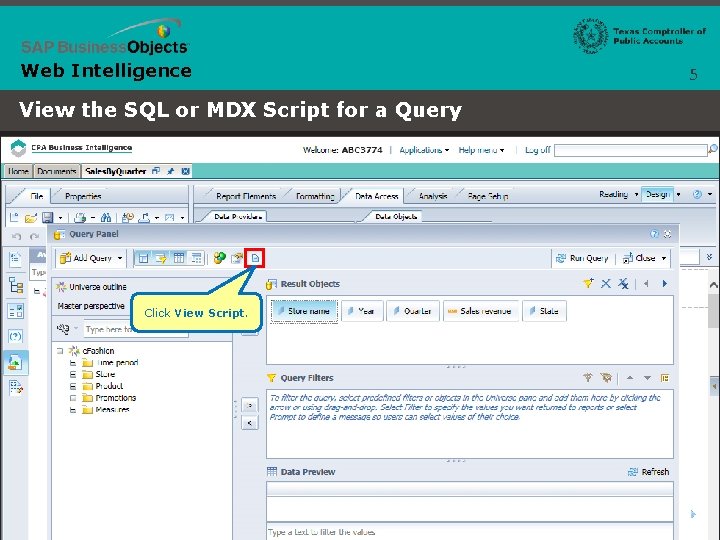Click Refresh in Data Preview
Screen dimensions: 720x540
[648, 472]
